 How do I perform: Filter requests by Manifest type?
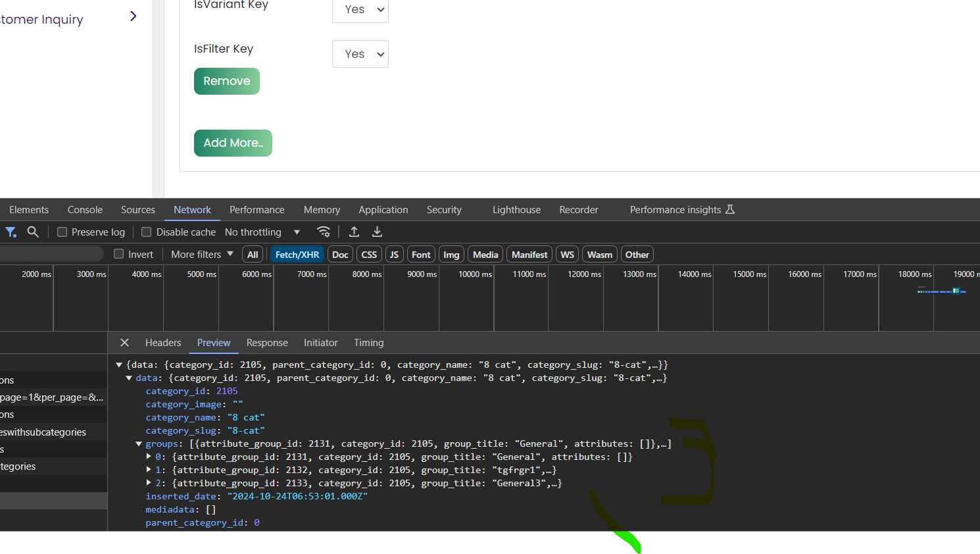[x=529, y=255]
